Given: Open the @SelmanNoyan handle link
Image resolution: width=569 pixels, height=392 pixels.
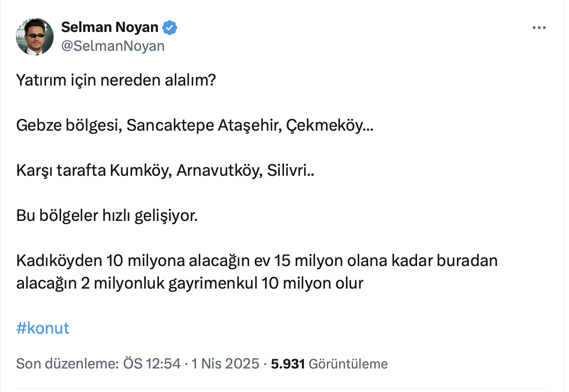Looking at the screenshot, I should pyautogui.click(x=113, y=46).
